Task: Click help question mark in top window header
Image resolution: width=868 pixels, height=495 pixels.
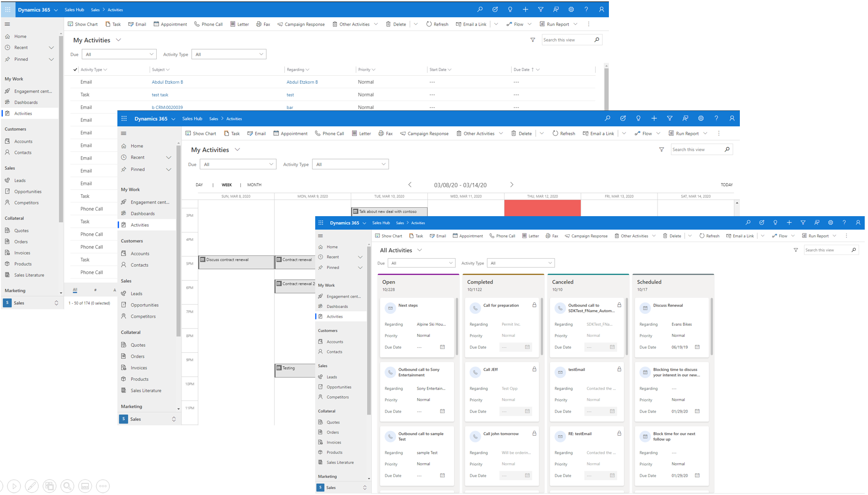Action: coord(586,9)
